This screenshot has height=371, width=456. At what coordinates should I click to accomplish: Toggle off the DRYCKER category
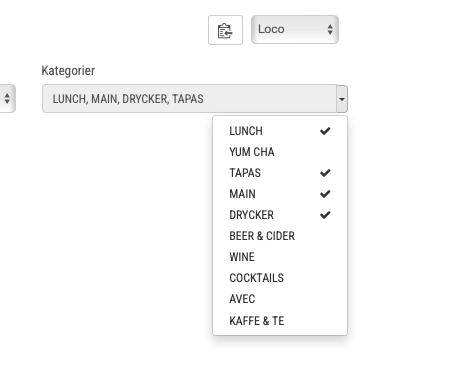(280, 215)
